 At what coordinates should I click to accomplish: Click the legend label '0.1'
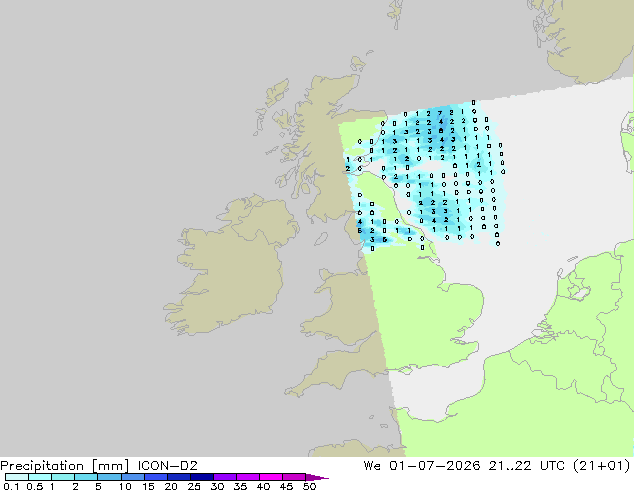point(11,486)
